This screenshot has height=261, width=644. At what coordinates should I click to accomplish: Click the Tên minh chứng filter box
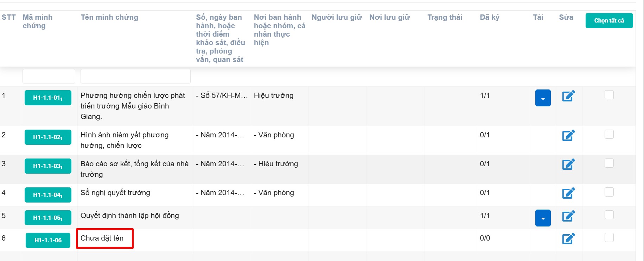point(135,76)
